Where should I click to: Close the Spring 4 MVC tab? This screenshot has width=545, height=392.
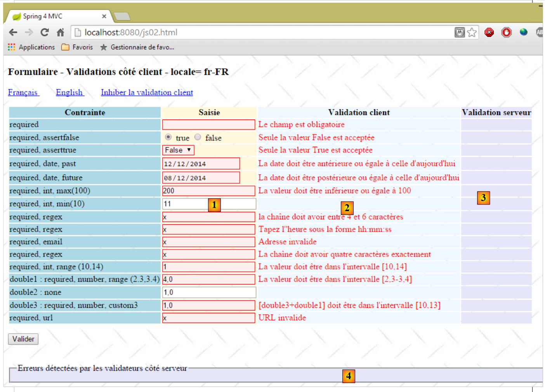[104, 16]
